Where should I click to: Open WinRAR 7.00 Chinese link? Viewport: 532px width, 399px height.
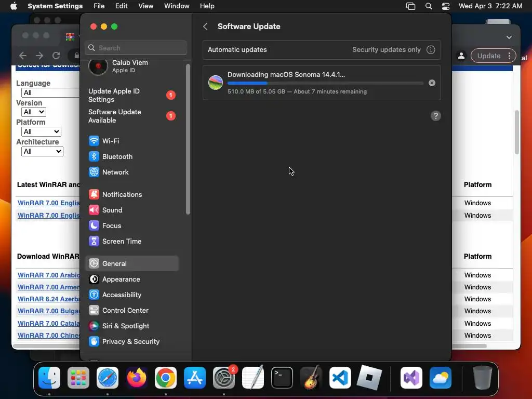point(48,335)
